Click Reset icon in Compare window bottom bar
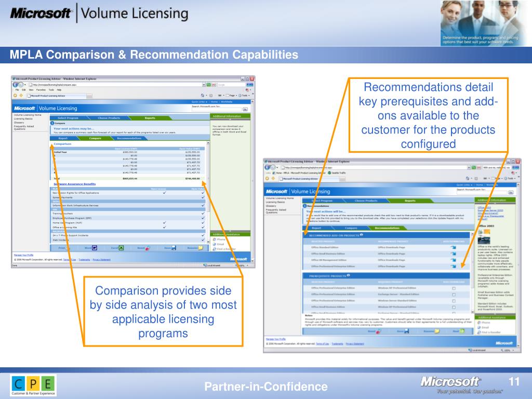 (x=148, y=248)
